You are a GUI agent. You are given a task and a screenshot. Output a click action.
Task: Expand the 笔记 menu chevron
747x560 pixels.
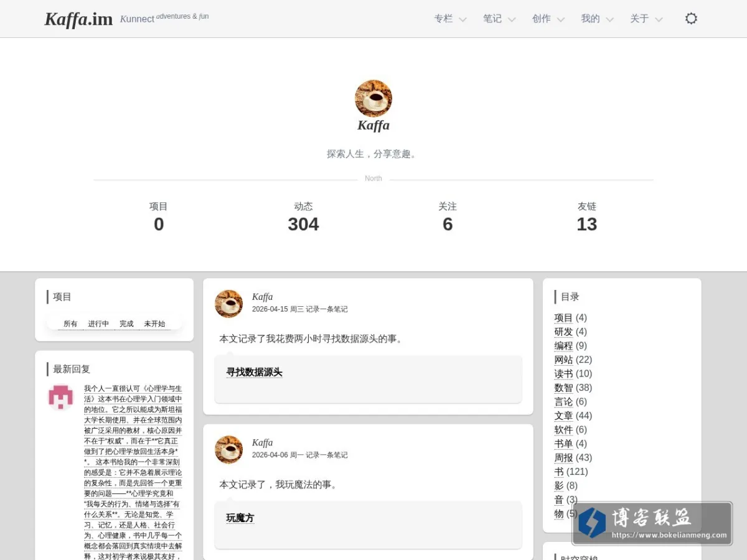[x=512, y=20]
